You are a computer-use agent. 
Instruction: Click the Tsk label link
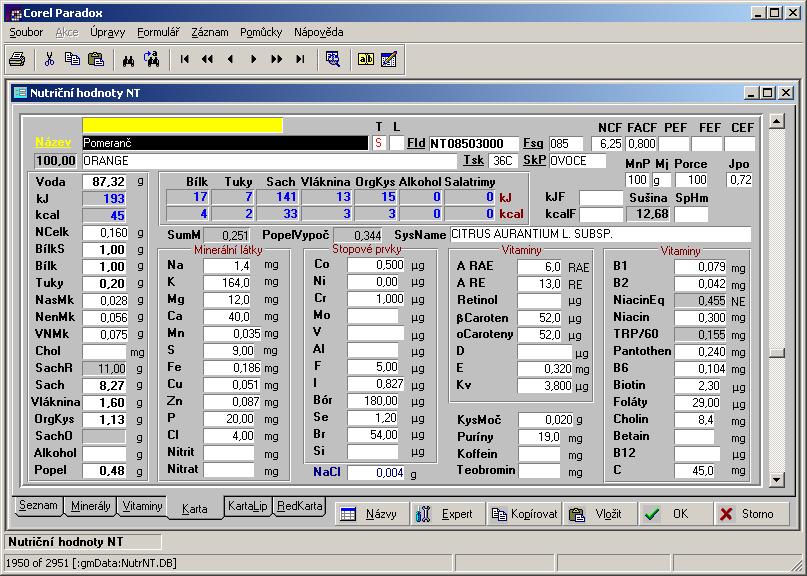[x=473, y=160]
